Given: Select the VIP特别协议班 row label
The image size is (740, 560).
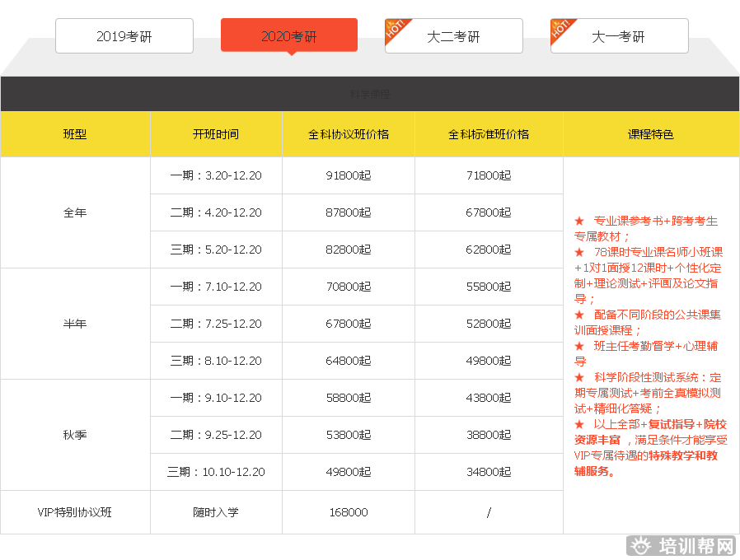Looking at the screenshot, I should [75, 512].
